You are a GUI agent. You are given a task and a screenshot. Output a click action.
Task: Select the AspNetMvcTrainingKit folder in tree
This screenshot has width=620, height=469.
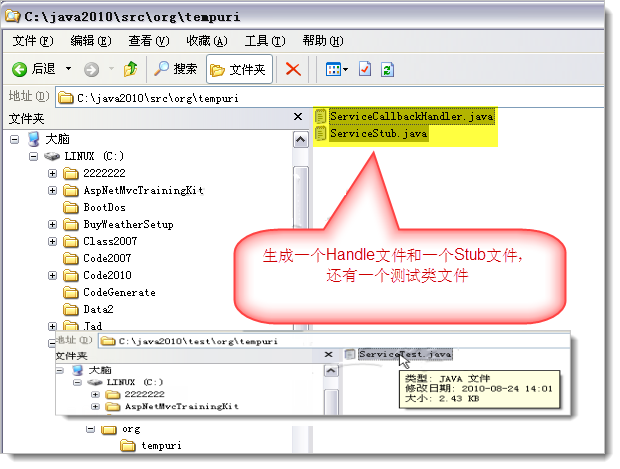click(x=144, y=191)
